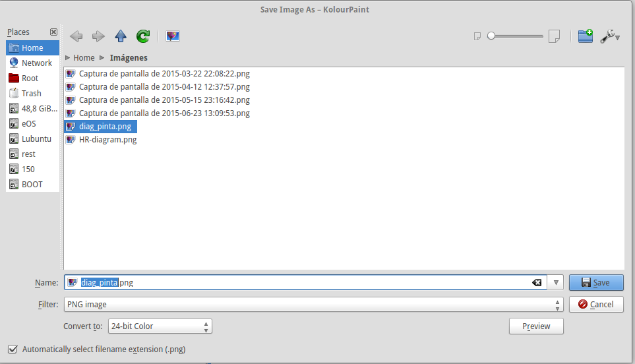Viewport: 635px width, 364px height.
Task: Create a new folder
Action: [585, 36]
